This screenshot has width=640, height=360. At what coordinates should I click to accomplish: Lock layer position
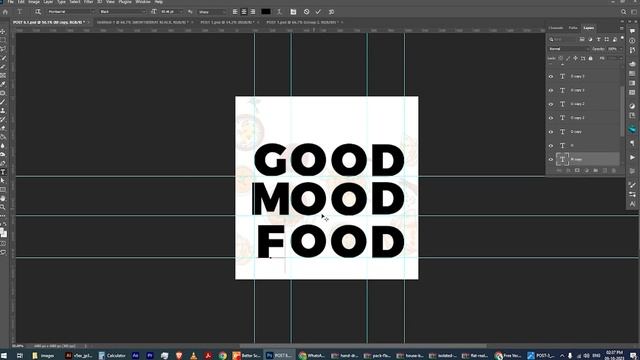[x=576, y=58]
